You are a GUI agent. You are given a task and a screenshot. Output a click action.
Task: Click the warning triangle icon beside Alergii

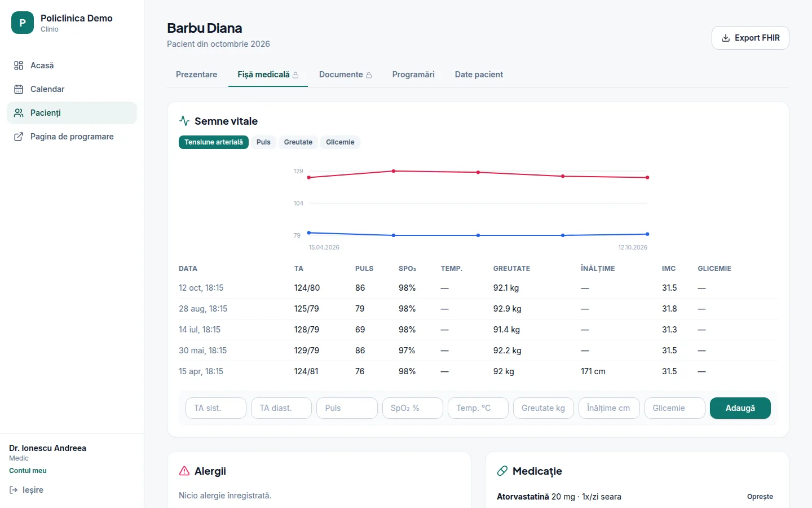184,471
